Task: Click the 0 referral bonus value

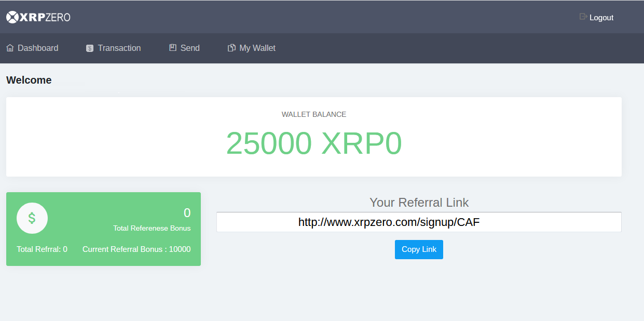Action: click(187, 213)
